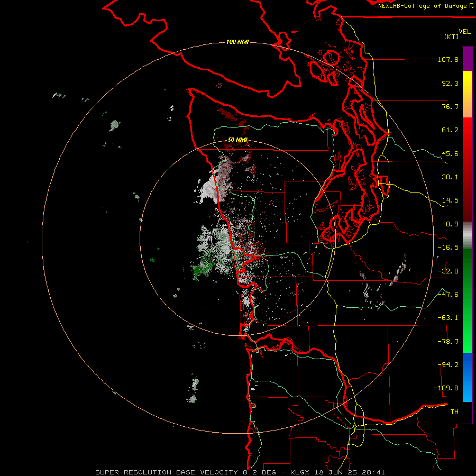
Task: Click the -47.6 velocity scale value
Action: (x=448, y=295)
